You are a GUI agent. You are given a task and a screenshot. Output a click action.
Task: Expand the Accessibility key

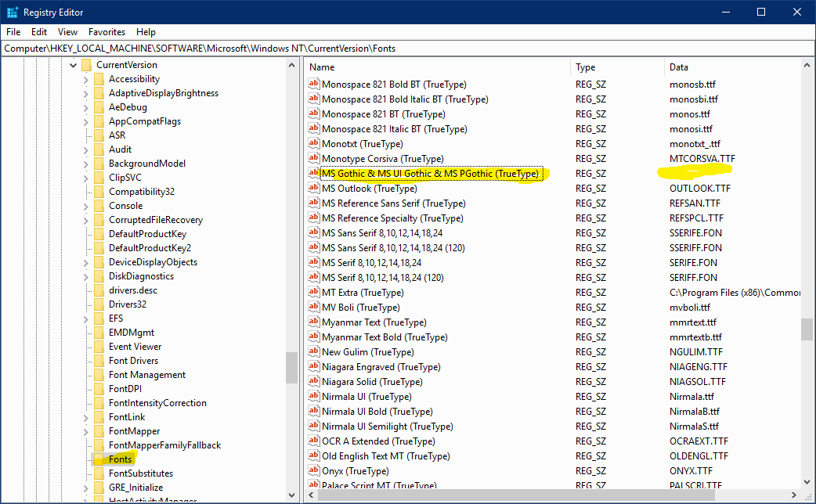pos(86,80)
